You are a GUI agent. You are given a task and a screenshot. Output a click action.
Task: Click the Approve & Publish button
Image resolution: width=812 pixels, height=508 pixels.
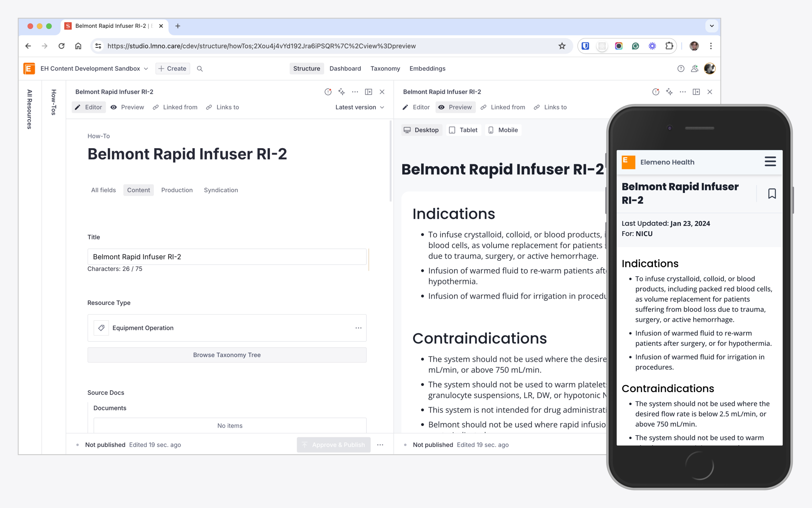333,445
